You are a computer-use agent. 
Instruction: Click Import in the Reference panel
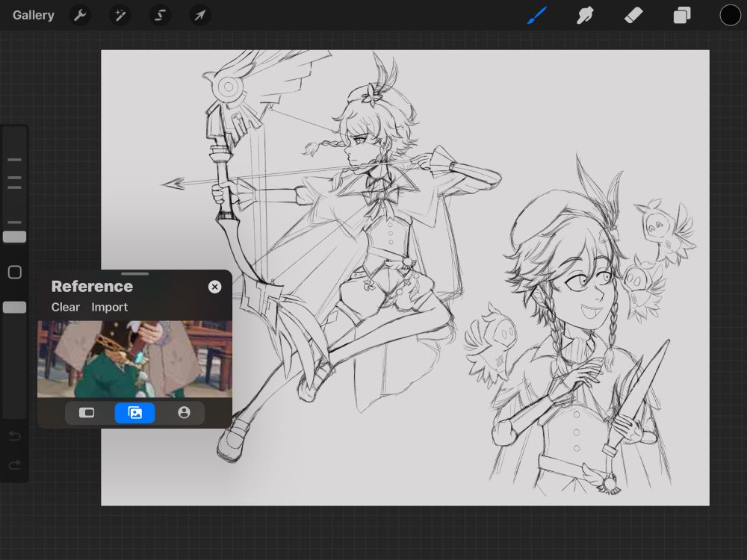(x=109, y=307)
